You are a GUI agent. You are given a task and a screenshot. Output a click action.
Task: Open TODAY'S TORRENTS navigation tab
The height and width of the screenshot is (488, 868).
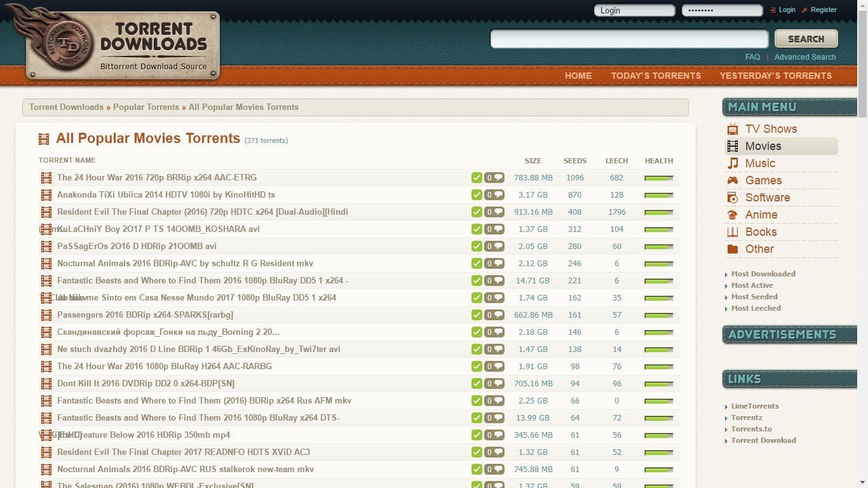coord(656,76)
